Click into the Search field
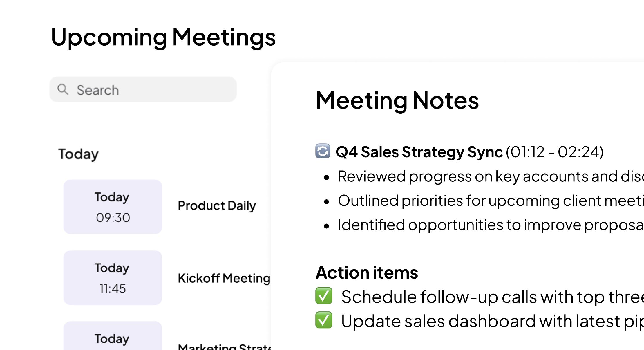644x350 pixels. coord(143,89)
